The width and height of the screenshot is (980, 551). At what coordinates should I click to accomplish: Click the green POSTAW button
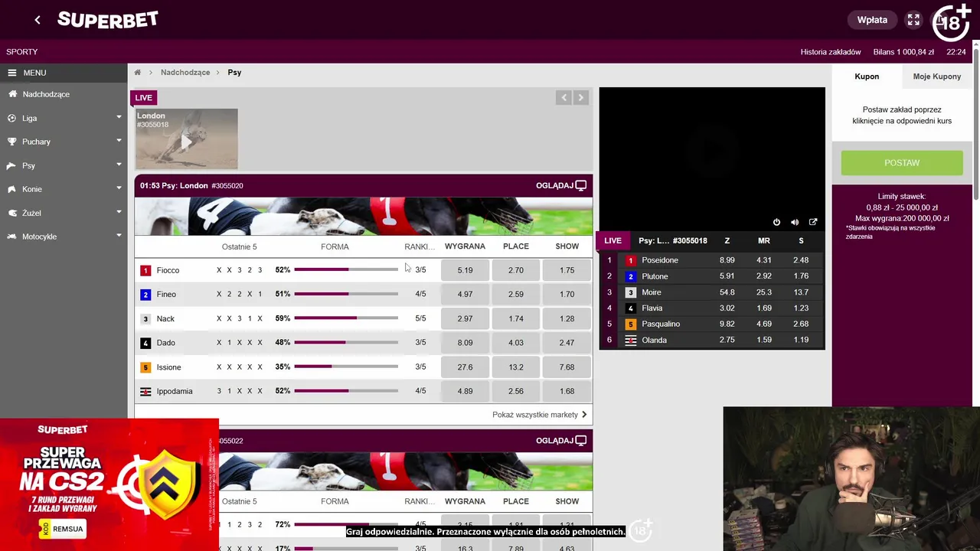902,162
